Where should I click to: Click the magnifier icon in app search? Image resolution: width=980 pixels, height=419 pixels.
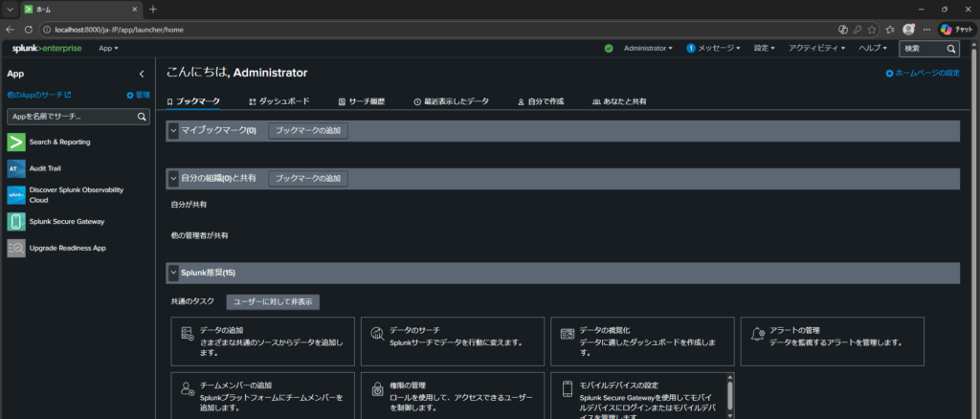[142, 117]
